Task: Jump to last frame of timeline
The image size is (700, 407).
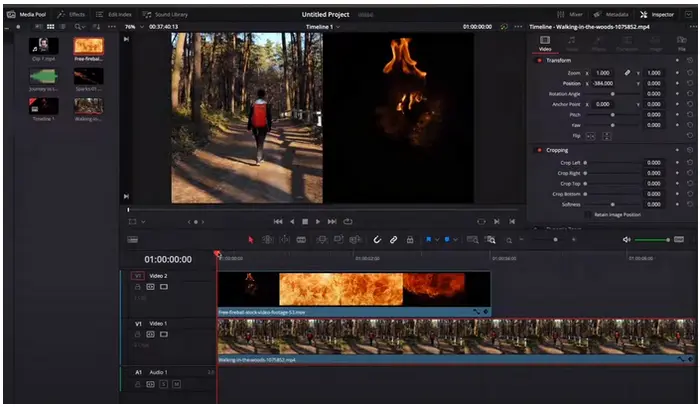Action: coord(332,221)
